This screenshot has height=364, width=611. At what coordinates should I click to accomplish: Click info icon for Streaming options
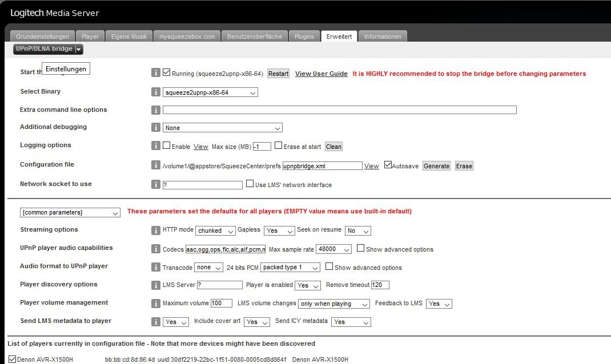coord(155,230)
